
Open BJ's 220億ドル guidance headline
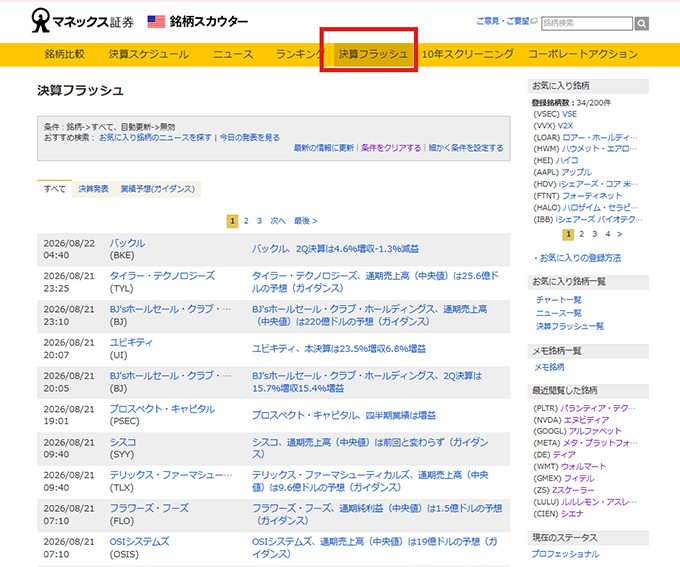(x=369, y=315)
